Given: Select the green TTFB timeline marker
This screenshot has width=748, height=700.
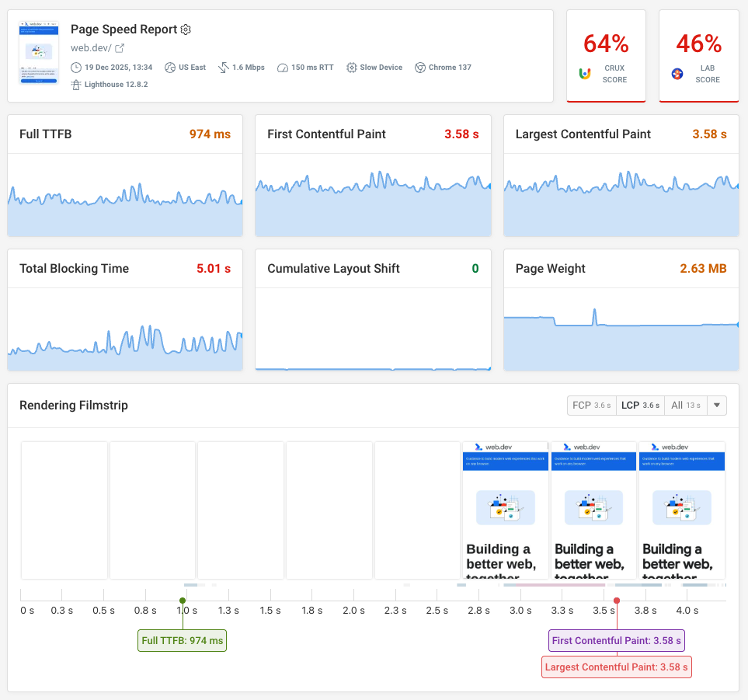Looking at the screenshot, I should tap(182, 599).
